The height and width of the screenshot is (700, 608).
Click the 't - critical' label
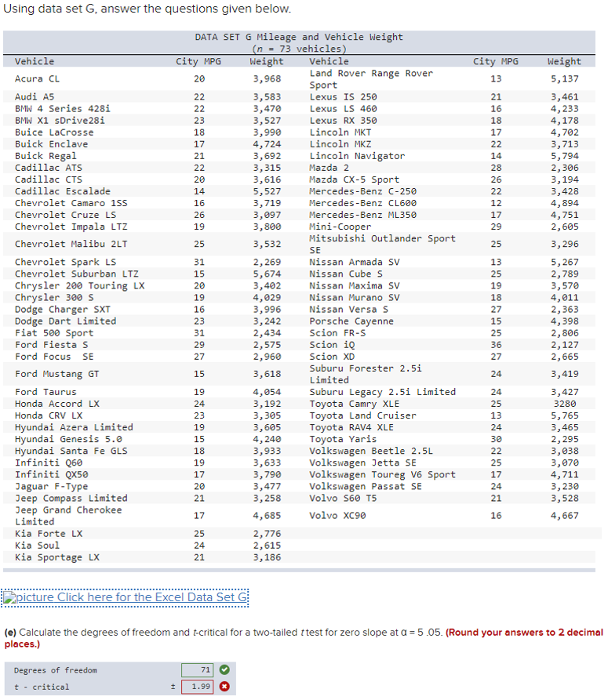coord(42,687)
